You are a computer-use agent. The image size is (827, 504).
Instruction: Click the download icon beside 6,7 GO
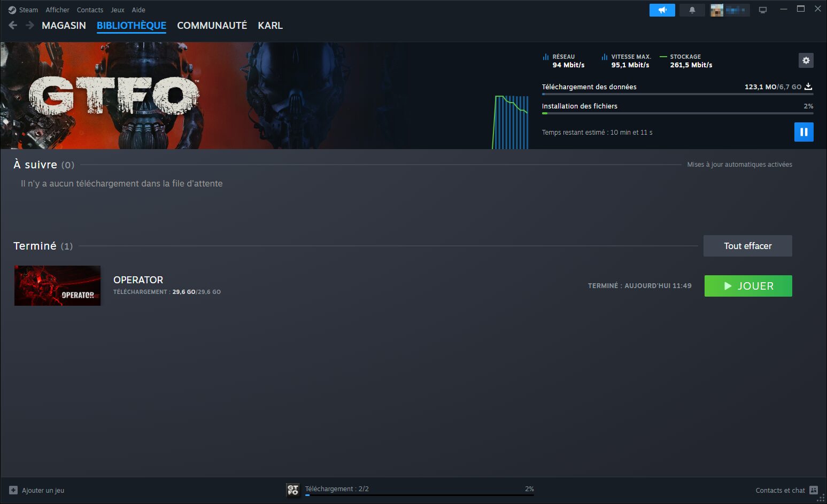(x=808, y=87)
